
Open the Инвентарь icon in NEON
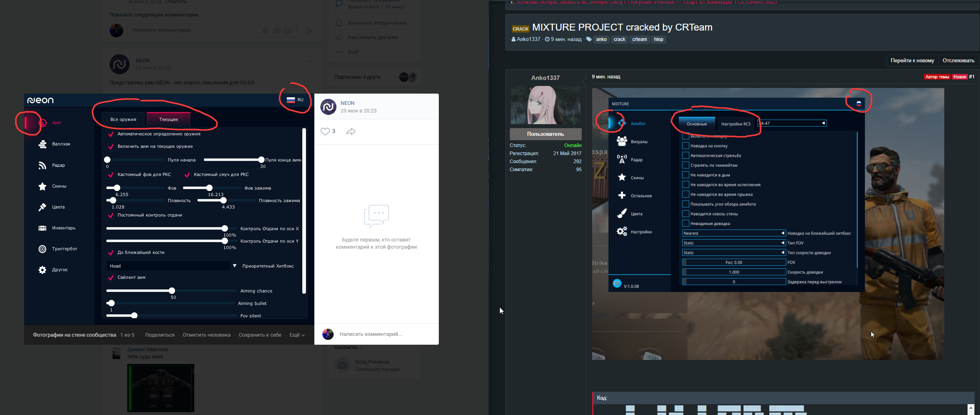pos(43,228)
